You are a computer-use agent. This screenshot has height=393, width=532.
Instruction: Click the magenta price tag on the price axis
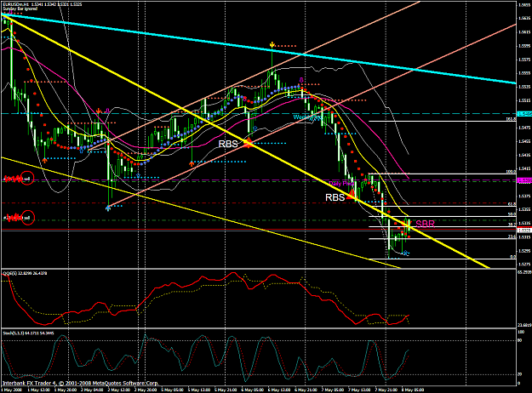tap(524, 180)
